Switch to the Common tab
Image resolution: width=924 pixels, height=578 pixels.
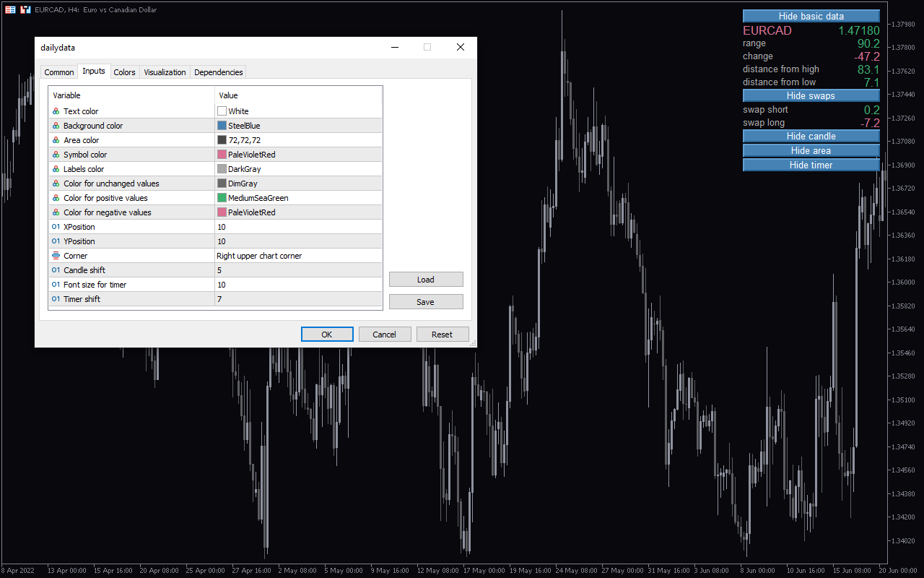coord(59,72)
